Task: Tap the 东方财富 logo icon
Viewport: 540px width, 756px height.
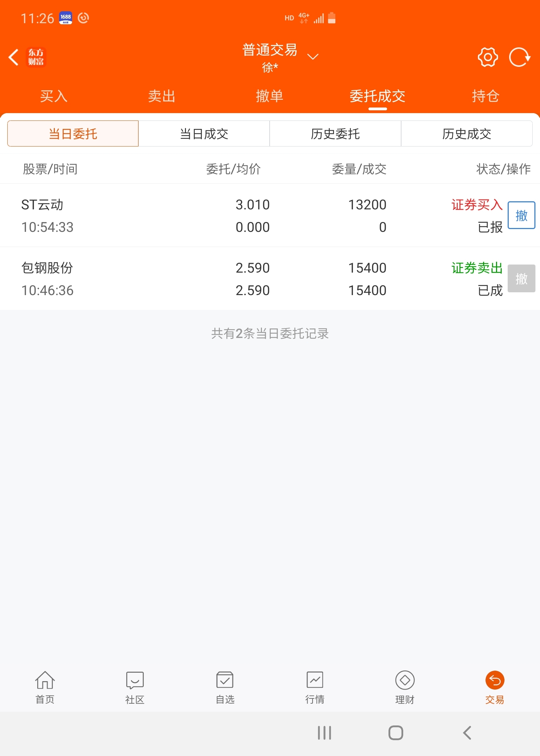Action: point(36,57)
